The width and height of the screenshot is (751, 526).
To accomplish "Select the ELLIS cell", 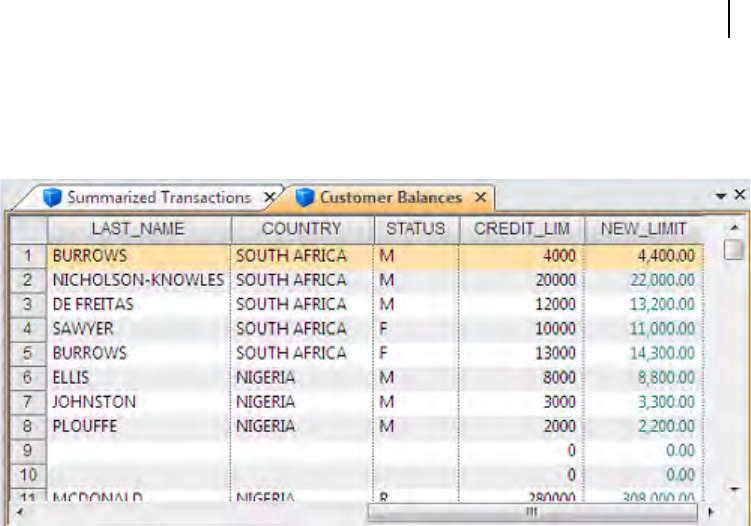I will pos(139,377).
